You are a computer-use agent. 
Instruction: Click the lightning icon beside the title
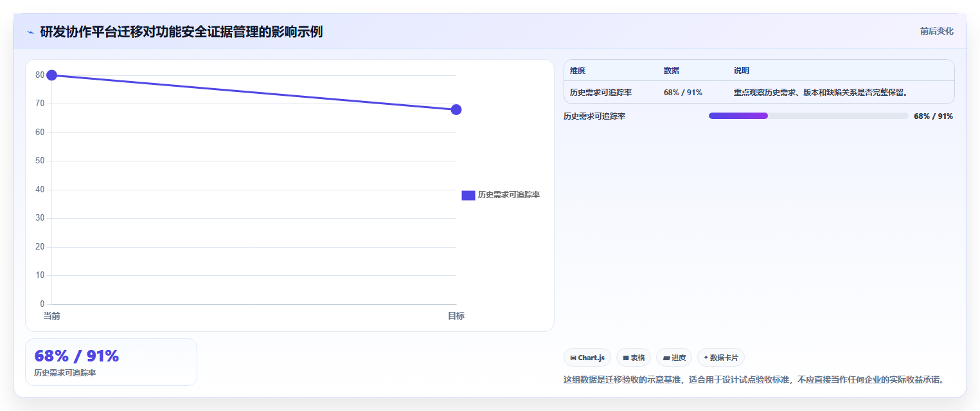tap(30, 32)
